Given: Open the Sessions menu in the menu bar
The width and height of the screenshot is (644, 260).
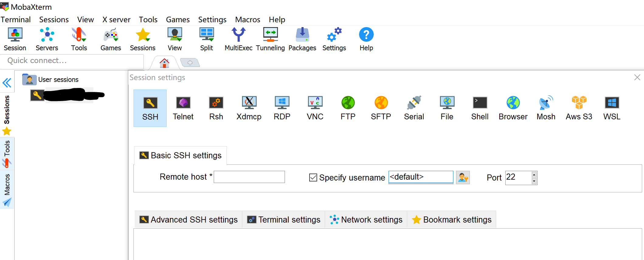Looking at the screenshot, I should pyautogui.click(x=54, y=19).
